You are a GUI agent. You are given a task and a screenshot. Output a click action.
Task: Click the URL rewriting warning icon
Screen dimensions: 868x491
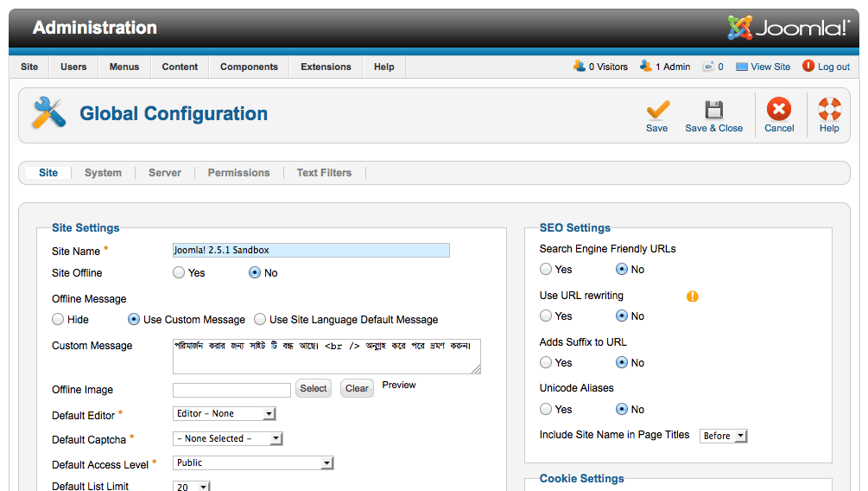(693, 297)
